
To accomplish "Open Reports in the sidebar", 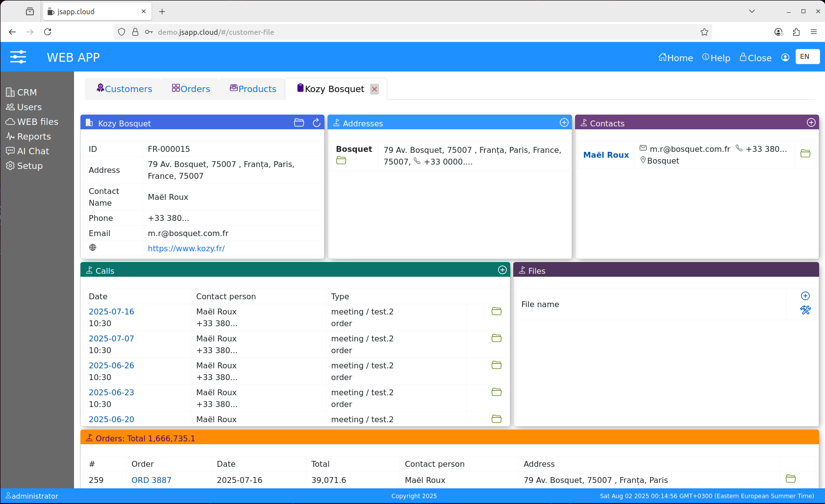I will point(34,137).
